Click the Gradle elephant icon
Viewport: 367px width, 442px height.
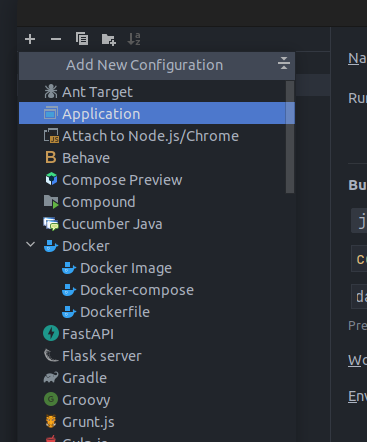point(51,377)
